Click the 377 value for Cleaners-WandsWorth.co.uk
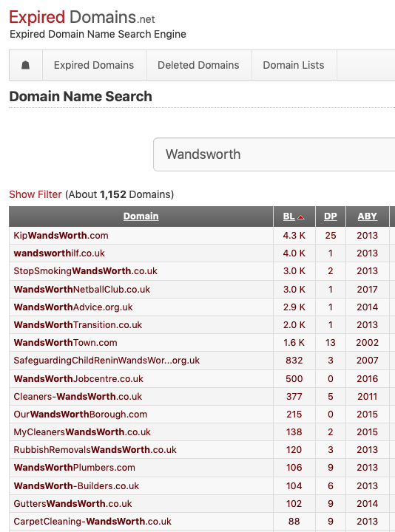The width and height of the screenshot is (395, 532). 294,396
